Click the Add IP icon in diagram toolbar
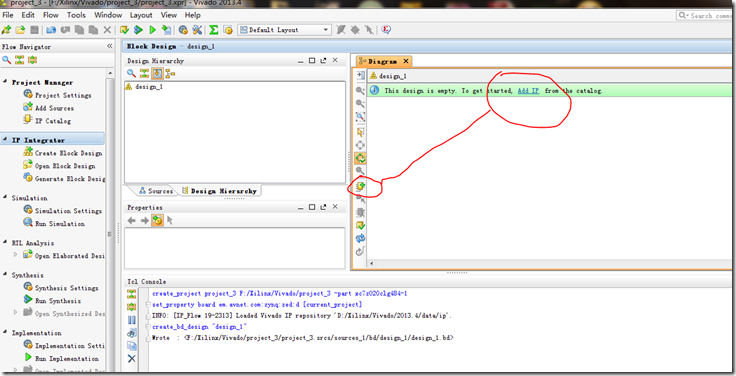Viewport: 736px width, 376px height. pyautogui.click(x=360, y=186)
